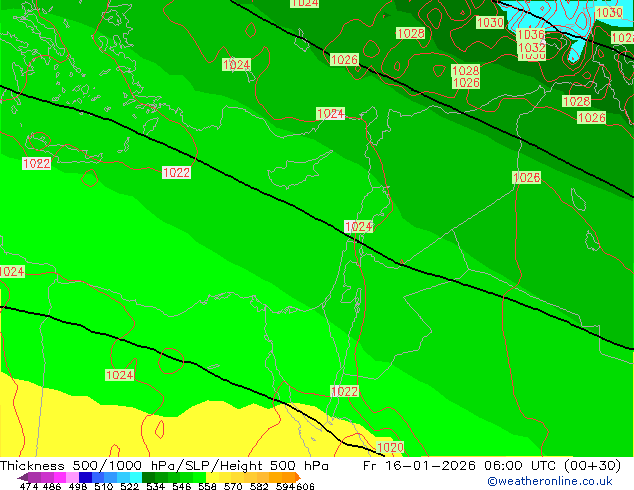634x490 pixels.
Task: Click the 1032 pressure label
Action: [x=532, y=47]
